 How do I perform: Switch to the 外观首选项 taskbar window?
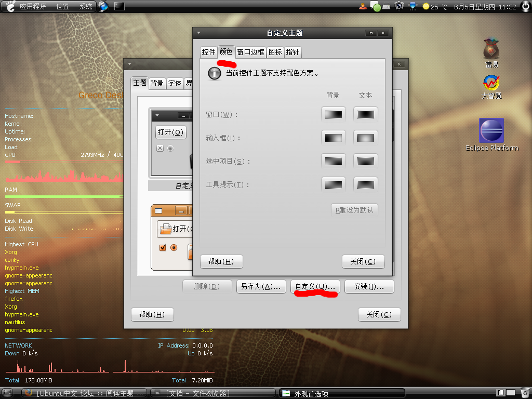point(342,393)
